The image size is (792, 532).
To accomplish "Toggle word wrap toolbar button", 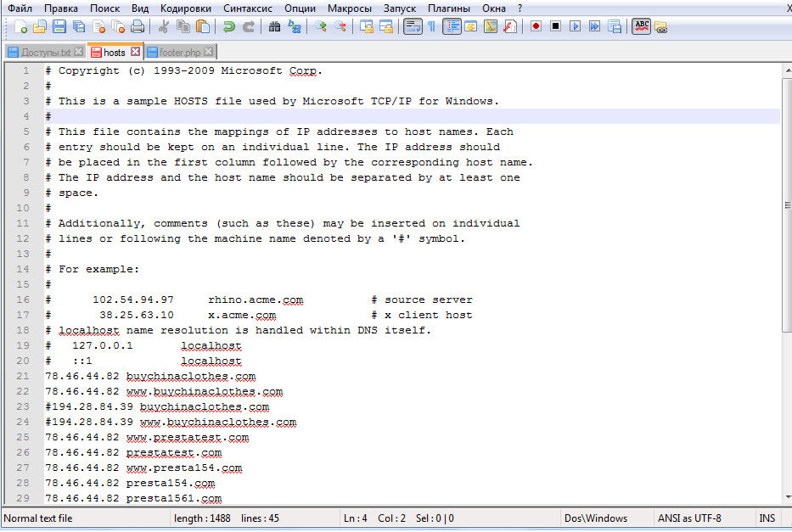I will pyautogui.click(x=413, y=26).
